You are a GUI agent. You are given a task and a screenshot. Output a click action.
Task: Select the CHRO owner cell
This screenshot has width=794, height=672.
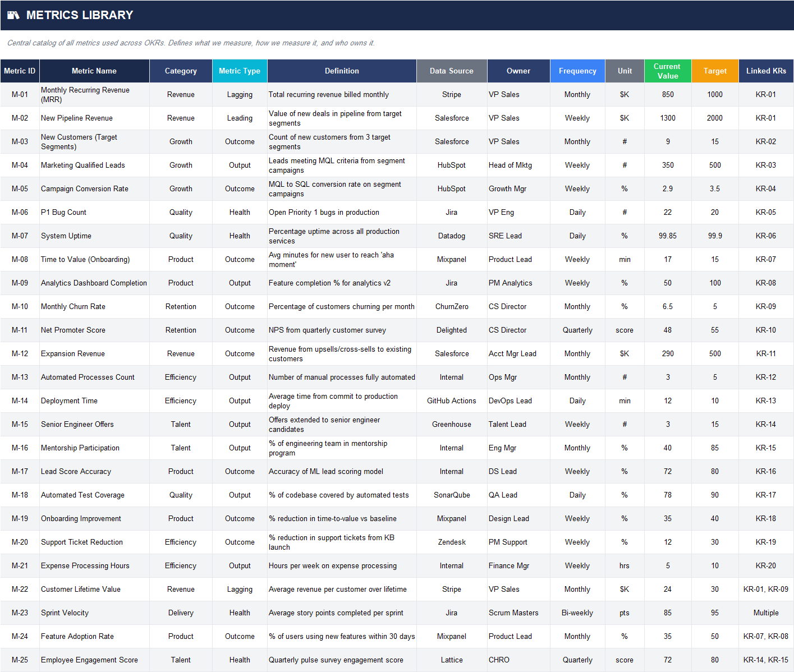tap(518, 660)
